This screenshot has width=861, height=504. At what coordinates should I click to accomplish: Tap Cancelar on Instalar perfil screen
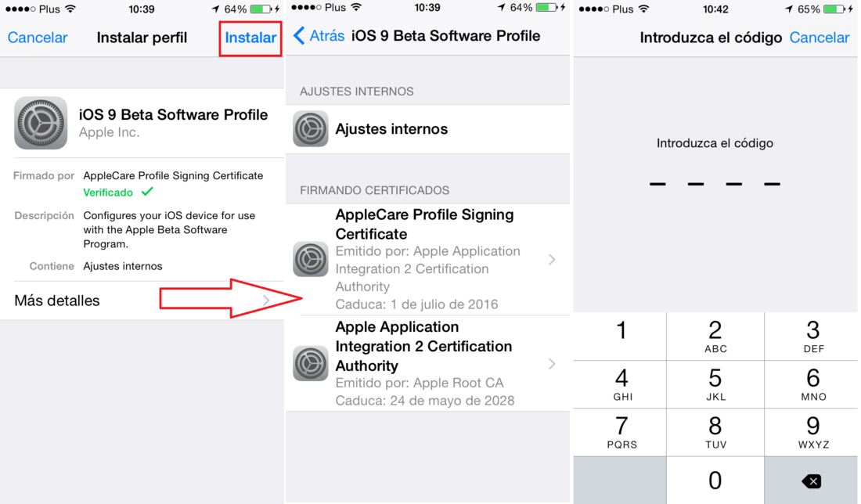tap(38, 38)
